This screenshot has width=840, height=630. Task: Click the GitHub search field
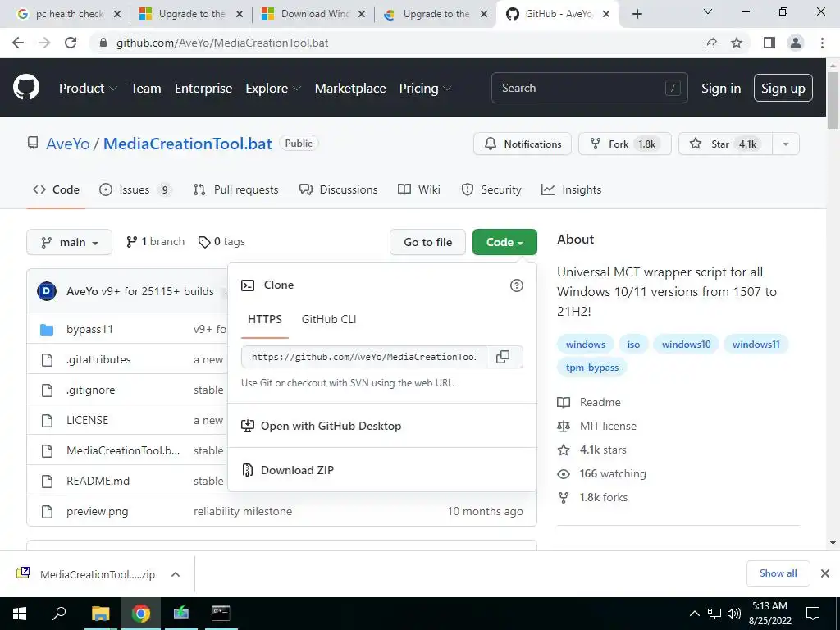[589, 88]
